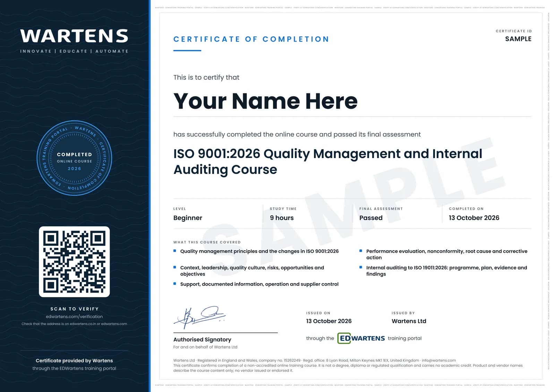Click the 'has successfully completed the online course' line
Image resolution: width=555 pixels, height=392 pixels.
coord(297,134)
